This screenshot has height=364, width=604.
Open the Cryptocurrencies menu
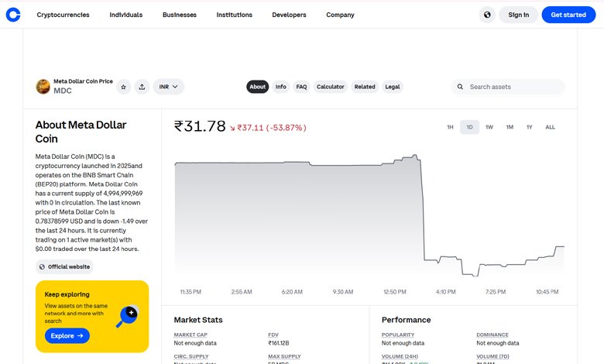63,15
